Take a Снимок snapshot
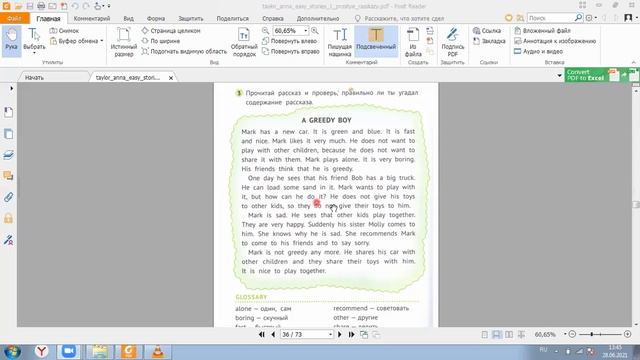This screenshot has width=640, height=360. point(64,31)
